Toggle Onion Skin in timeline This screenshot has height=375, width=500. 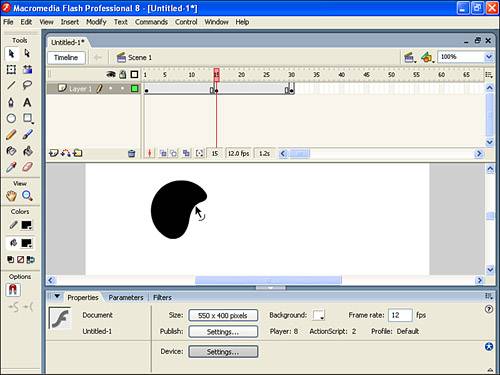[x=163, y=153]
